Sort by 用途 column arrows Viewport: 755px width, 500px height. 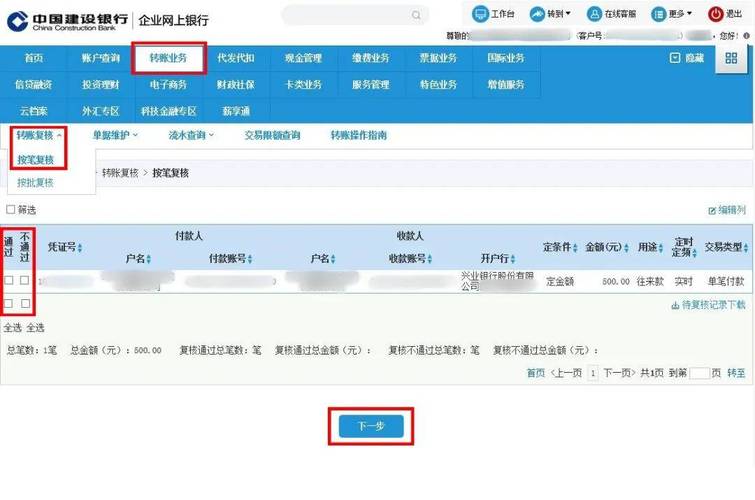661,248
